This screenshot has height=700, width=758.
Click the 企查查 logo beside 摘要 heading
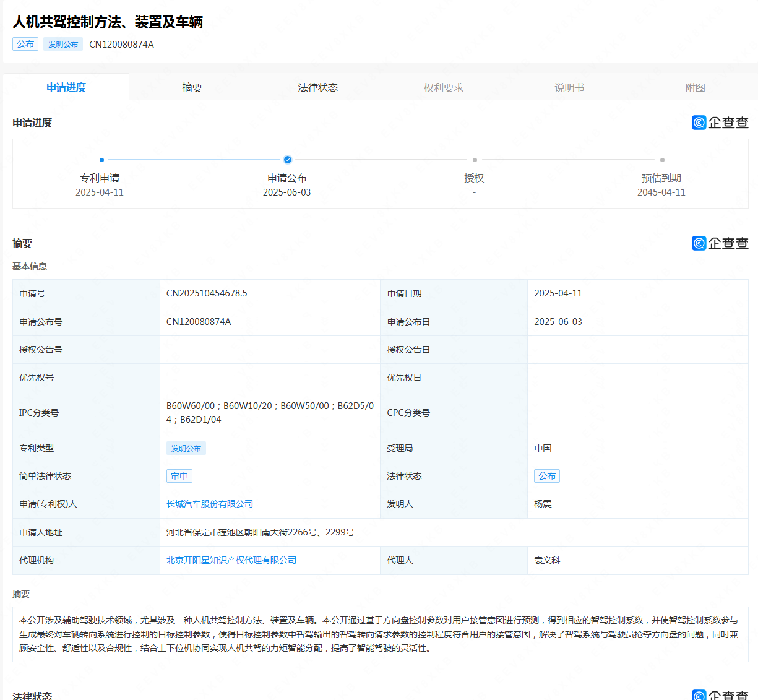pyautogui.click(x=720, y=243)
